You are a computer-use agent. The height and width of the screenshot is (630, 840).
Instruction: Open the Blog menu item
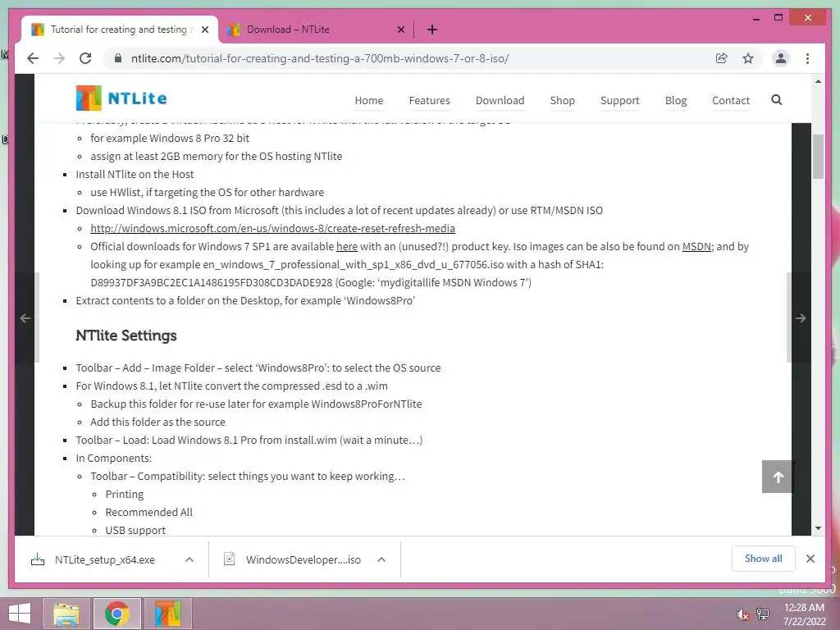point(676,100)
